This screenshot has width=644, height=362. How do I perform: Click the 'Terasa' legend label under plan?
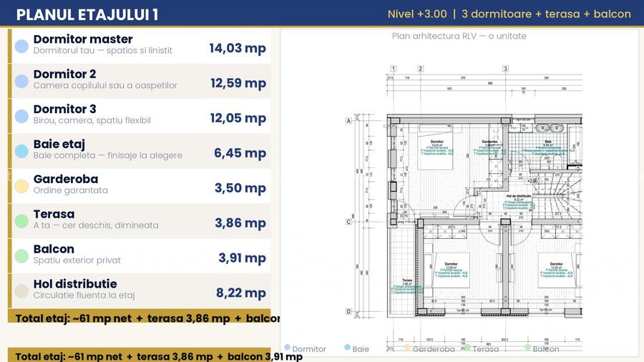tap(485, 349)
